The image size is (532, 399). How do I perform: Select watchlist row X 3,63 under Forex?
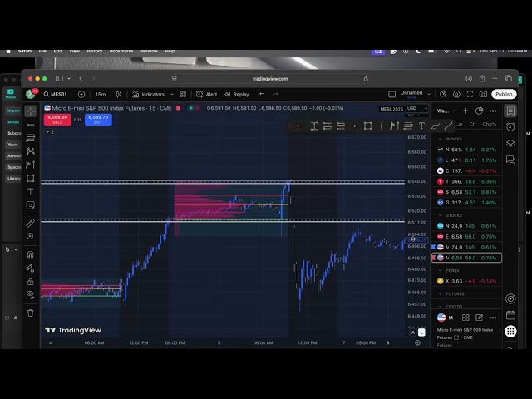coord(467,281)
